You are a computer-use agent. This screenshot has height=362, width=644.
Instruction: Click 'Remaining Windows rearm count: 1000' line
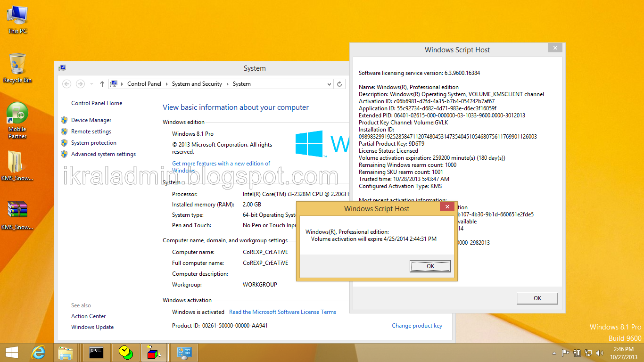[x=407, y=165]
